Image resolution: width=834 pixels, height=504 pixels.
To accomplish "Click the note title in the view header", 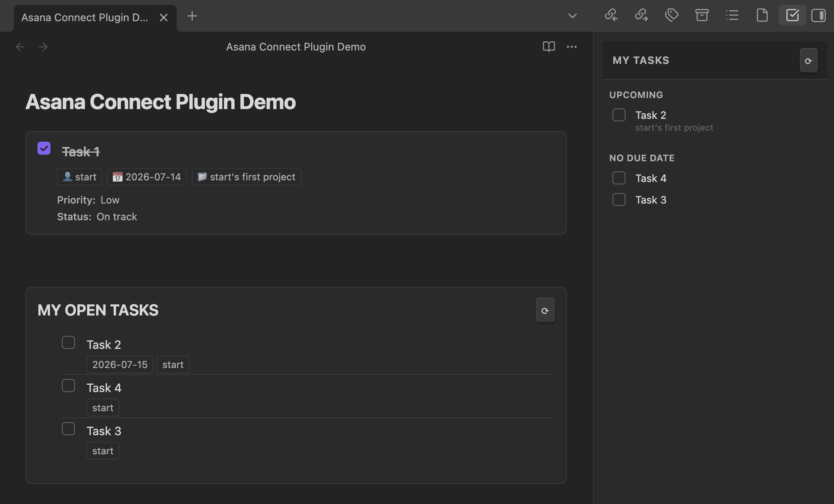I will 296,47.
